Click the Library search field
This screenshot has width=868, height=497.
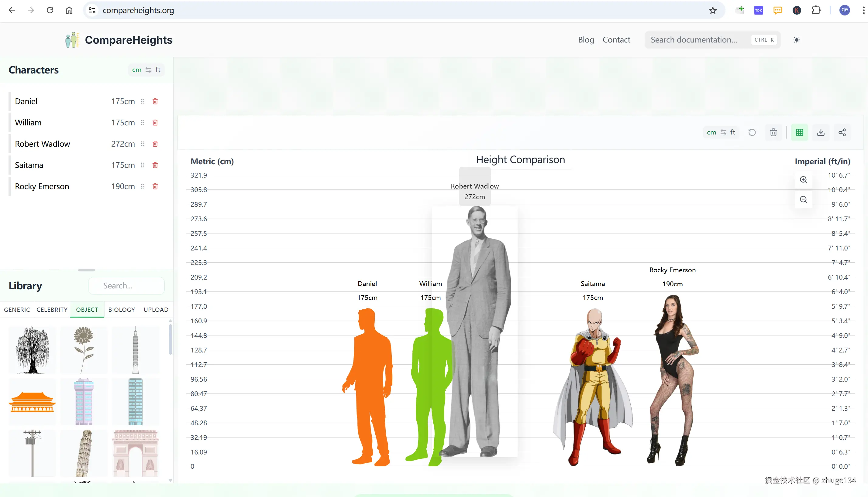click(126, 286)
